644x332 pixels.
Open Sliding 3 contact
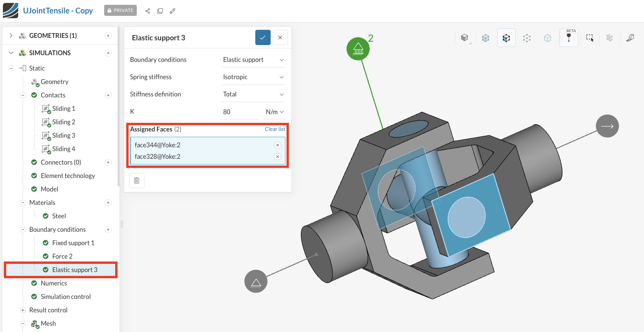pos(63,135)
